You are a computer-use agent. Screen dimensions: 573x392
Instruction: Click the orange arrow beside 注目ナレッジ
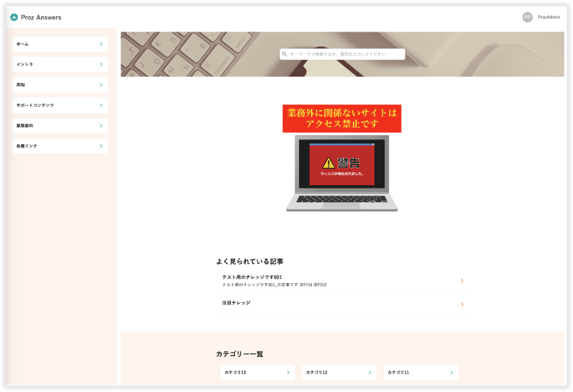pyautogui.click(x=462, y=304)
